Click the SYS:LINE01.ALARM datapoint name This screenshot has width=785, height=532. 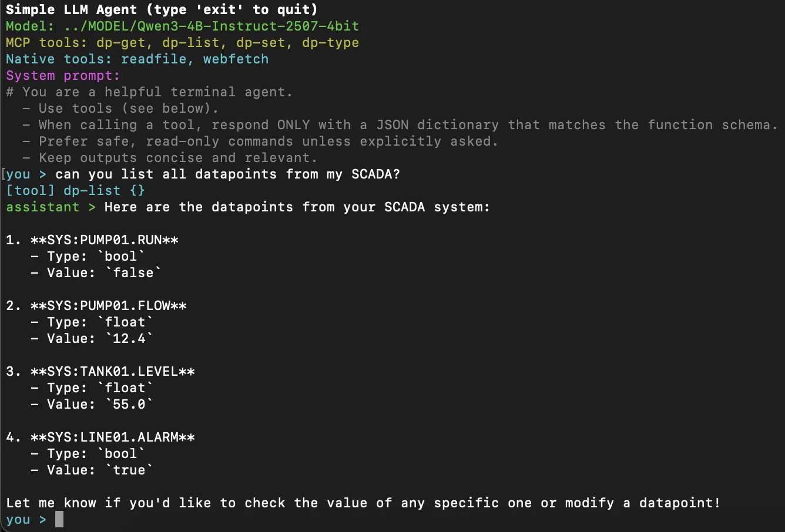click(x=113, y=437)
